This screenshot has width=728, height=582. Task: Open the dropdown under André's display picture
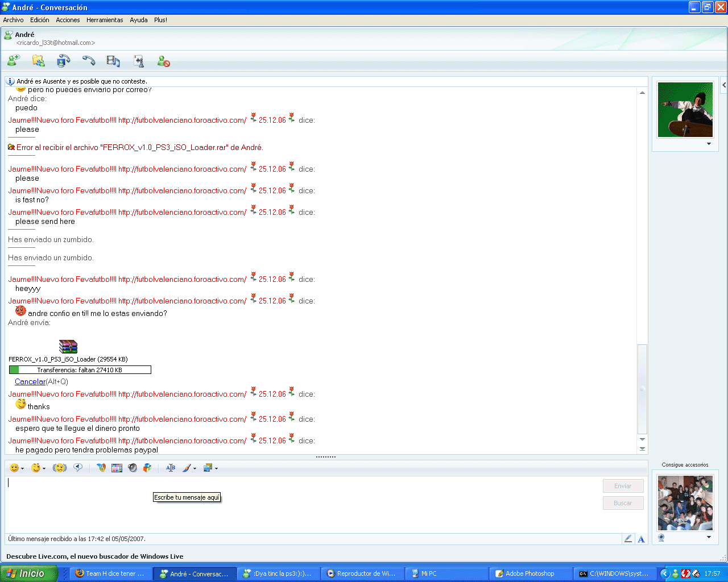(x=709, y=144)
